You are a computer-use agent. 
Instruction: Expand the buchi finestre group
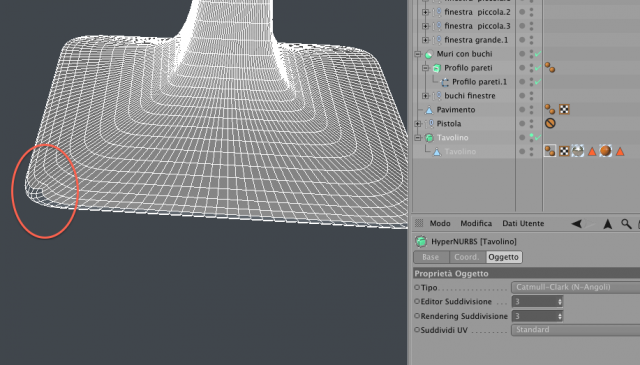pyautogui.click(x=425, y=96)
